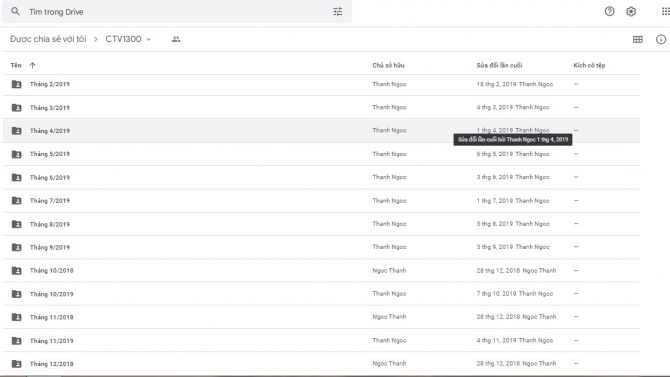Reverse sort order with the arrow icon

point(32,65)
